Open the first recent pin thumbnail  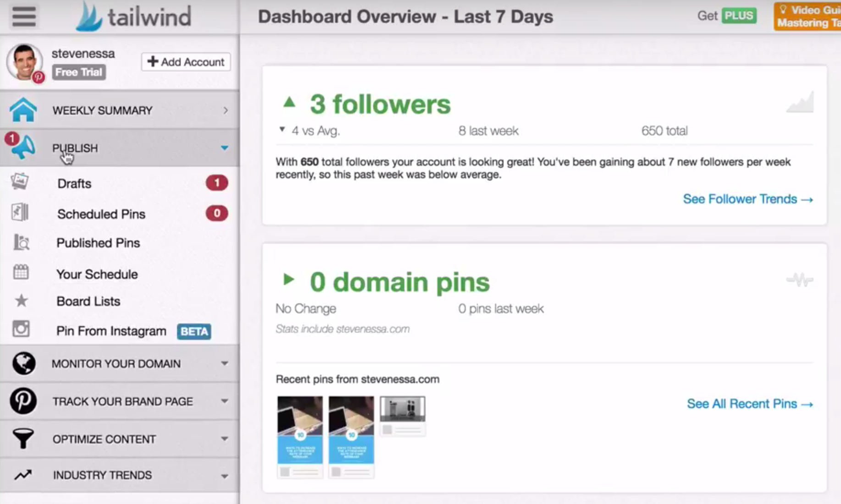point(300,437)
